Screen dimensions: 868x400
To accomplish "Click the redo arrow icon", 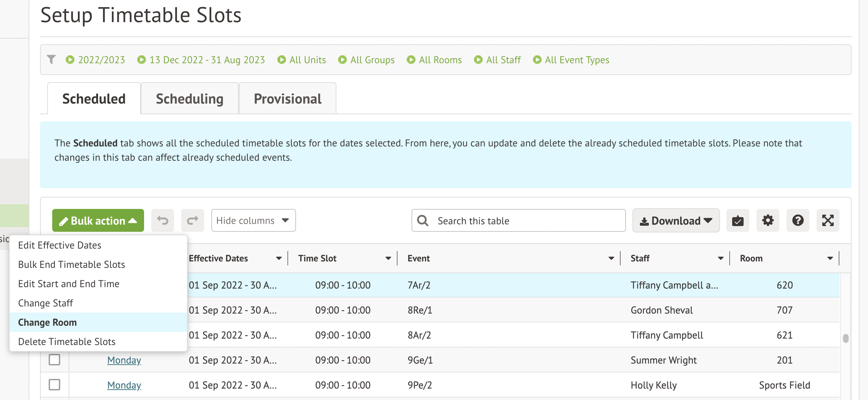I will pyautogui.click(x=192, y=220).
